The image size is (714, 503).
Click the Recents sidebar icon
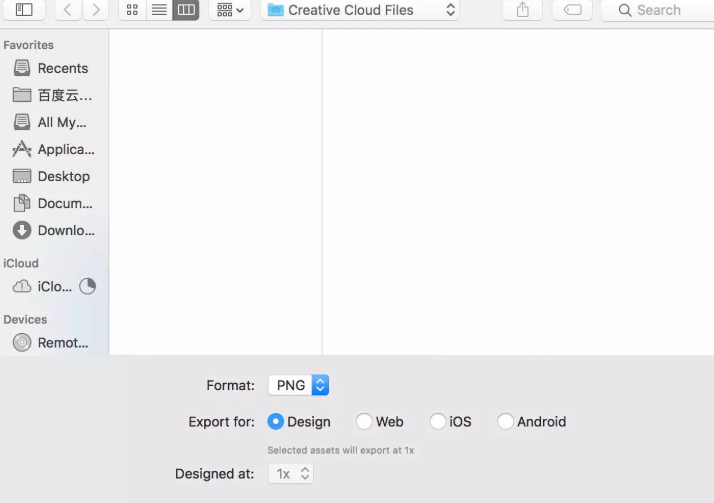pyautogui.click(x=22, y=68)
